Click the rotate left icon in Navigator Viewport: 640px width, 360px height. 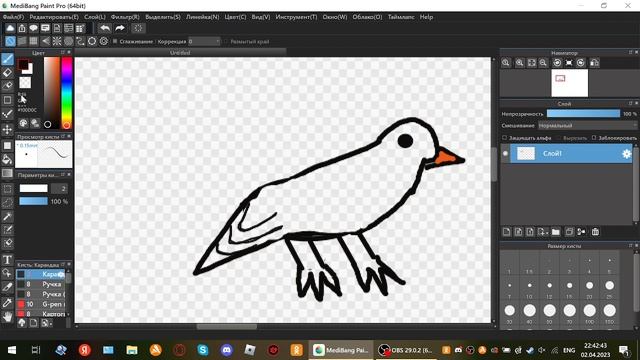(x=557, y=63)
